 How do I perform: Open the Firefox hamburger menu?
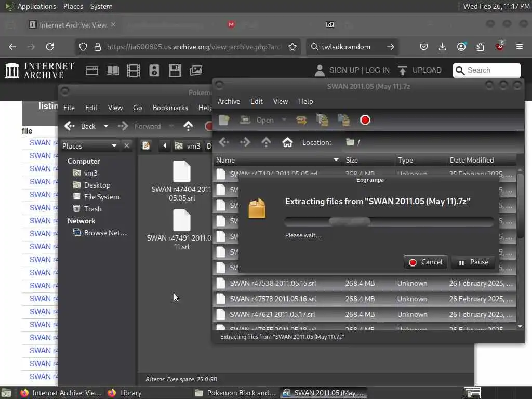coord(520,47)
